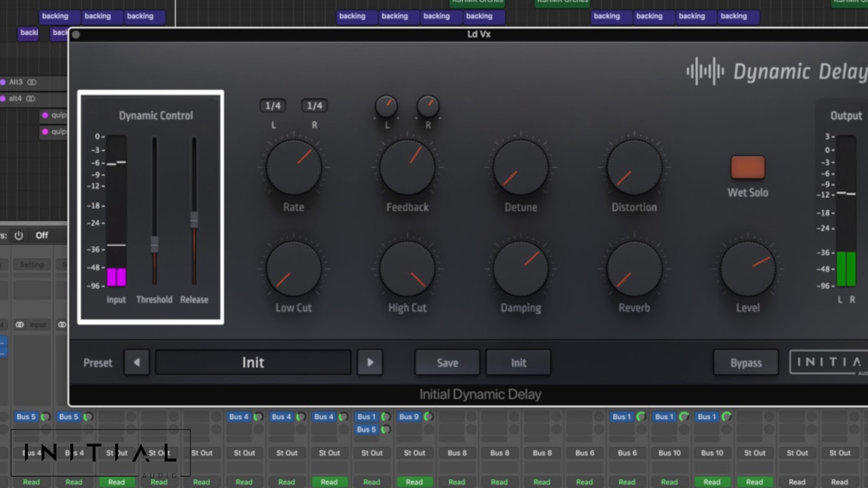Click the small R feedback knob
868x488 pixels.
click(x=428, y=106)
